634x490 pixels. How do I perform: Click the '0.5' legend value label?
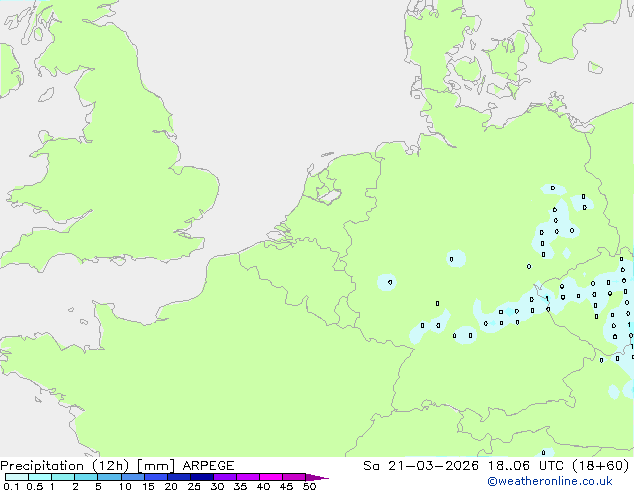[x=35, y=486]
